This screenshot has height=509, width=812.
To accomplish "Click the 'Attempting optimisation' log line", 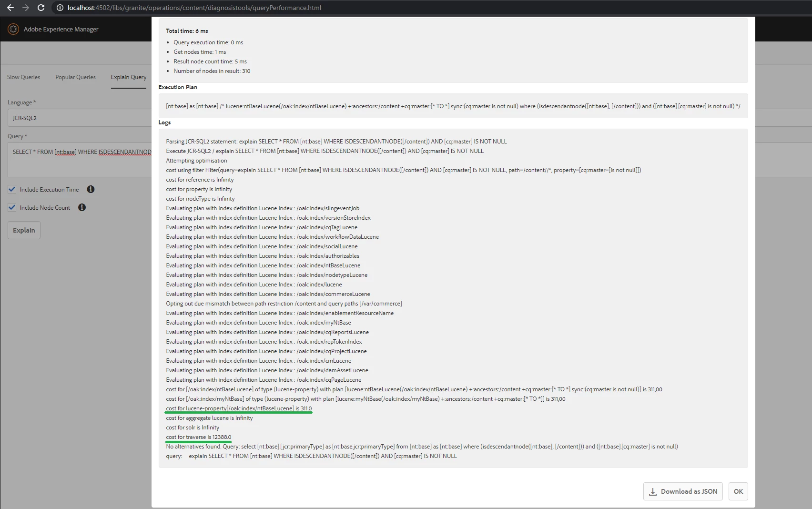I will click(x=196, y=161).
